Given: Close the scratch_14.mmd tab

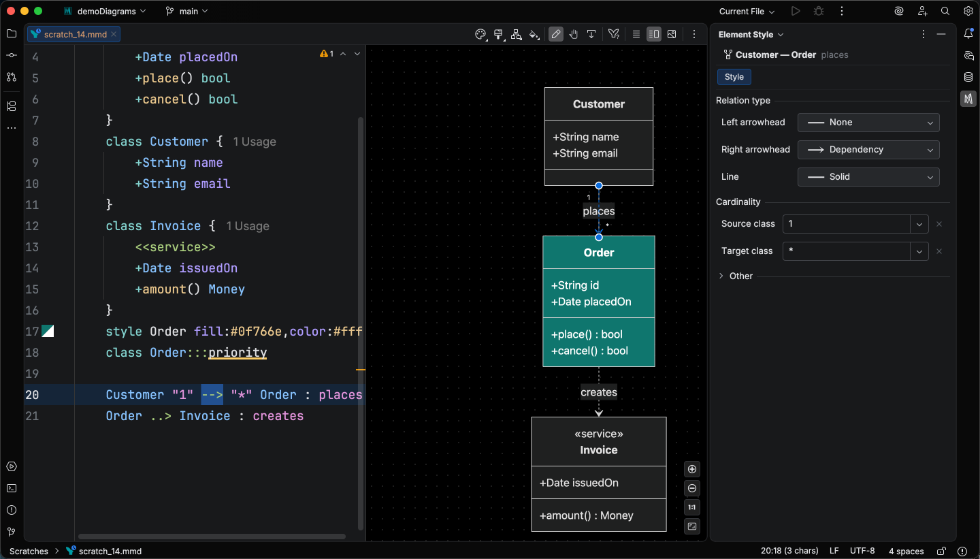Looking at the screenshot, I should coord(114,34).
